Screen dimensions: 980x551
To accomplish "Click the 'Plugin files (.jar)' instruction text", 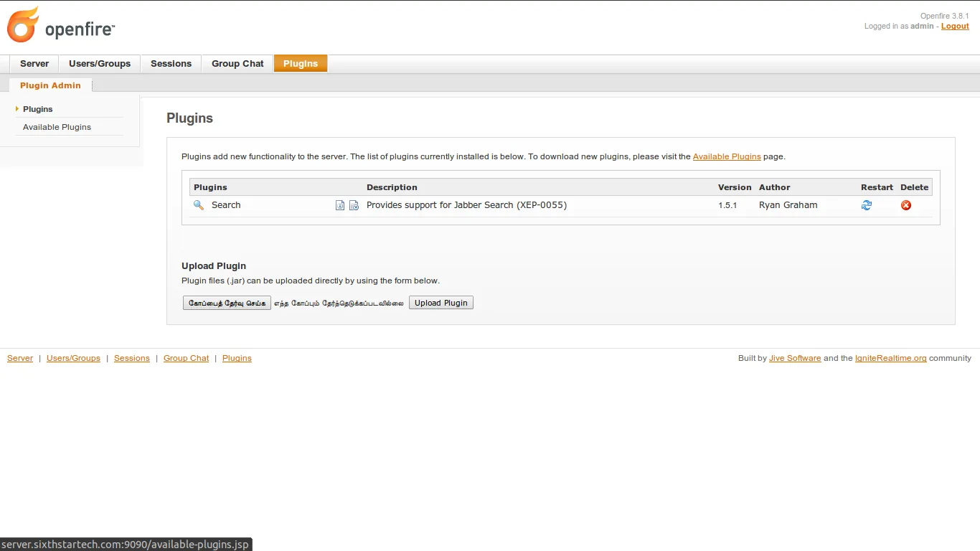I will point(311,281).
